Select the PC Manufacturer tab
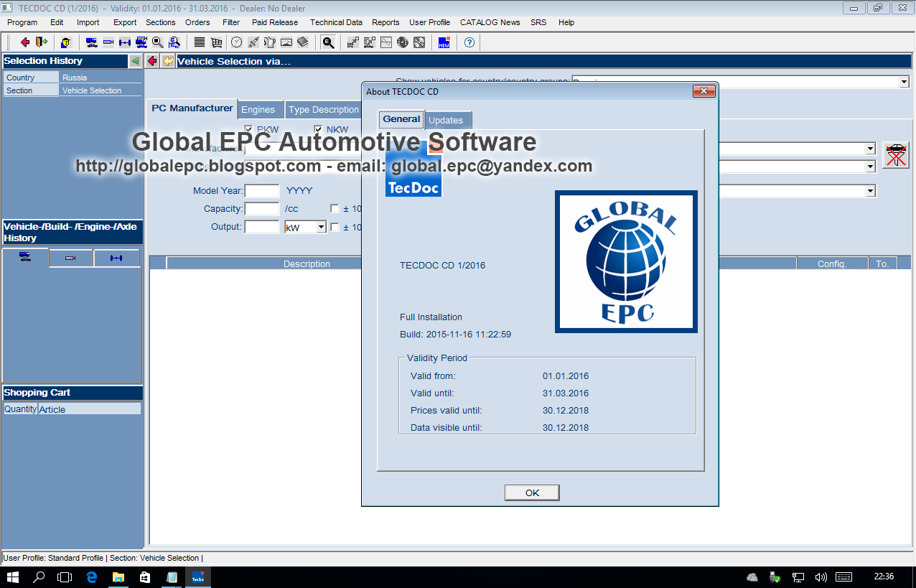The height and width of the screenshot is (588, 916). point(192,108)
